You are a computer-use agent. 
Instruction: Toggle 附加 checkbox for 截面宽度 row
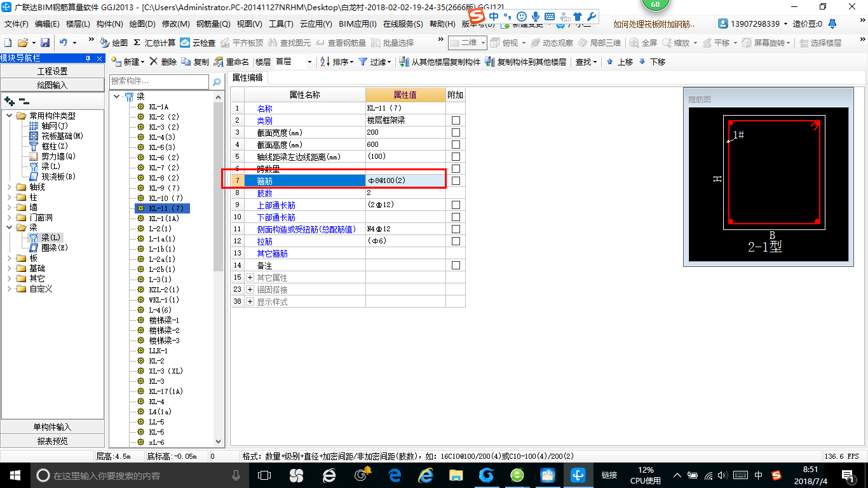click(x=456, y=132)
